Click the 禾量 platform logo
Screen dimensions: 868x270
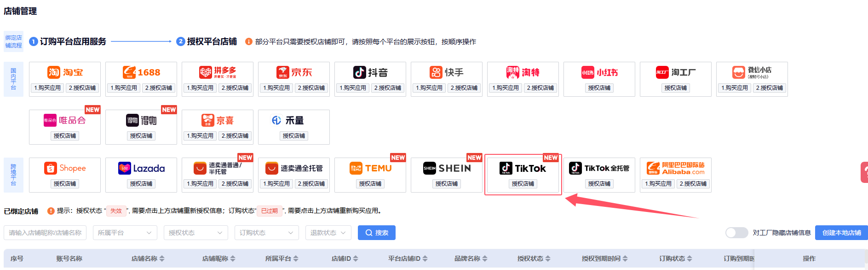pos(288,120)
